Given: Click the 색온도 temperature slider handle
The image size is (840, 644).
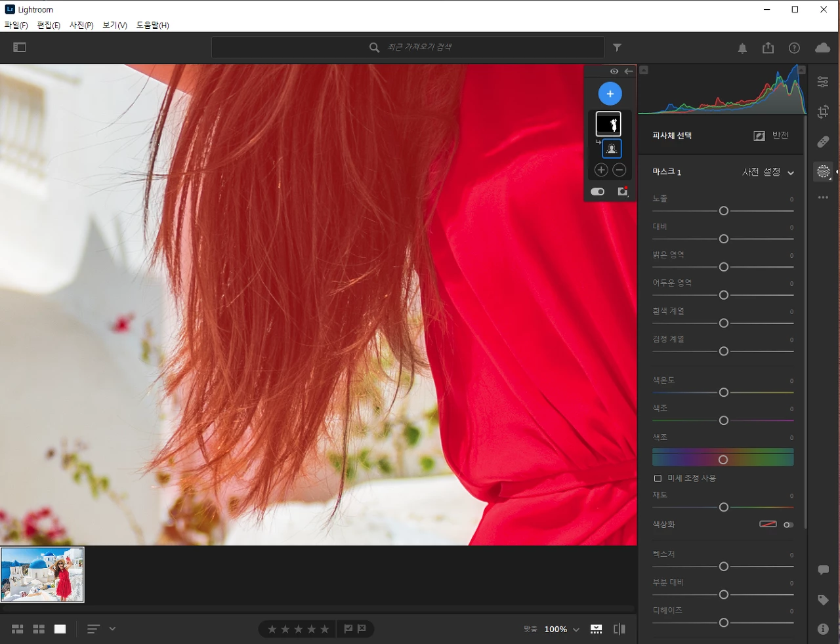Looking at the screenshot, I should 724,393.
